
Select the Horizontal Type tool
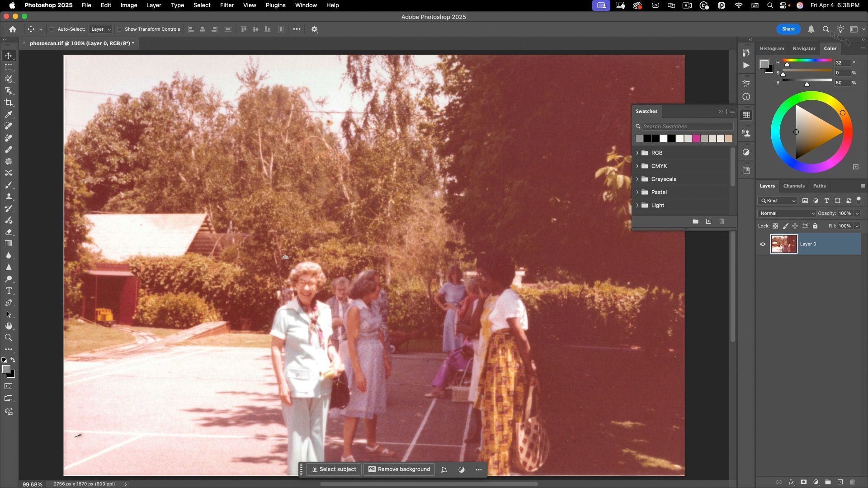click(x=9, y=291)
